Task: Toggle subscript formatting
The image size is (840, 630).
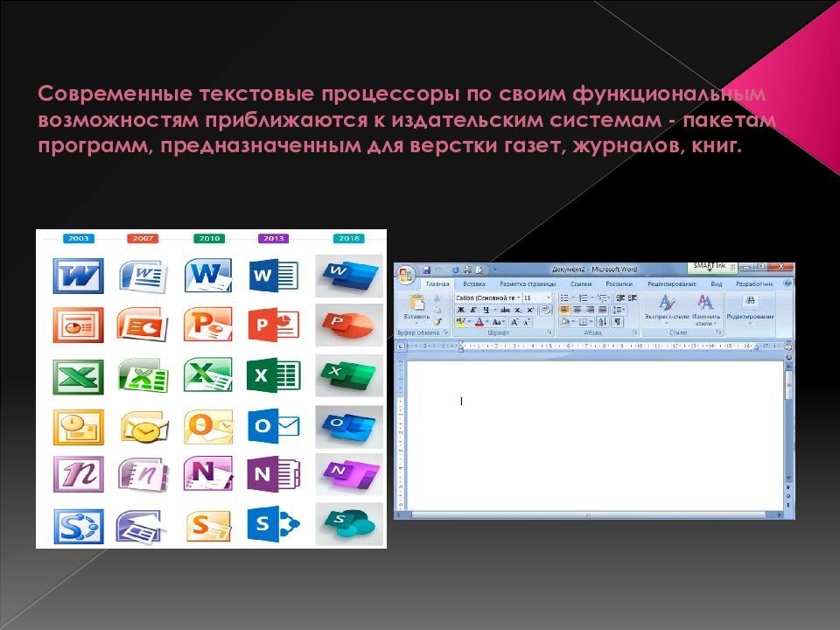Action: 517,310
